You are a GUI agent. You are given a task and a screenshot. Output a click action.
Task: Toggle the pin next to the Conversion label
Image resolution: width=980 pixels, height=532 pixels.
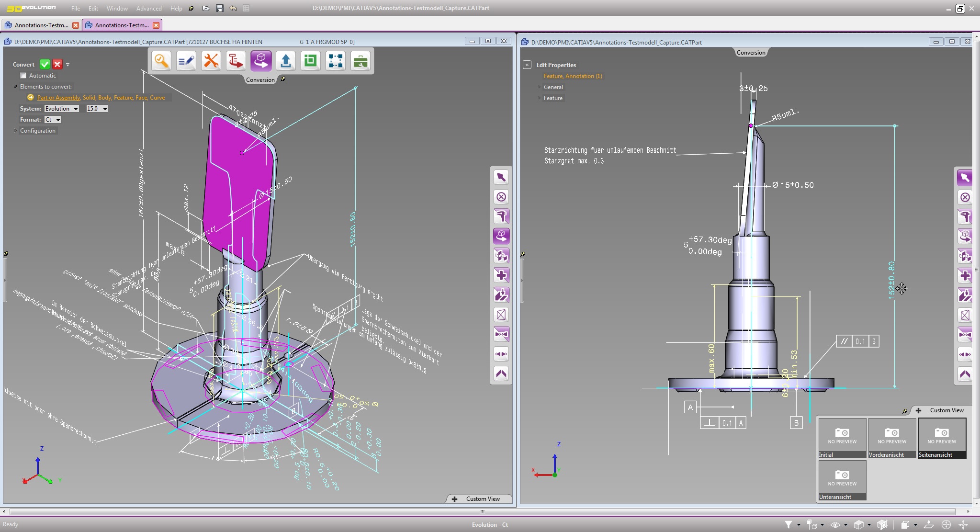coord(283,79)
